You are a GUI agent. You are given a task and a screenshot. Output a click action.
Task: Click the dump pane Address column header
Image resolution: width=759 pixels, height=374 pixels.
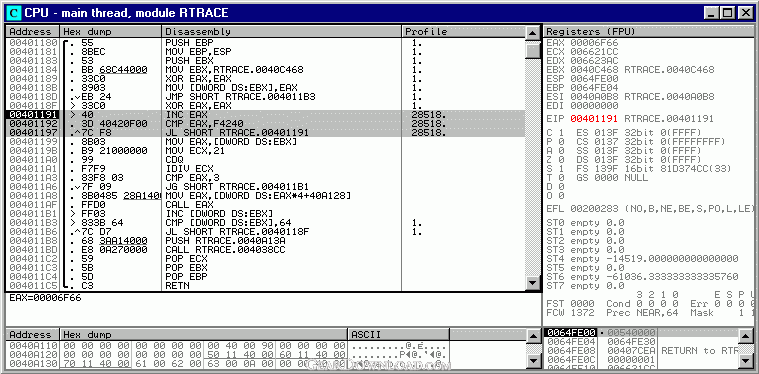pyautogui.click(x=32, y=335)
